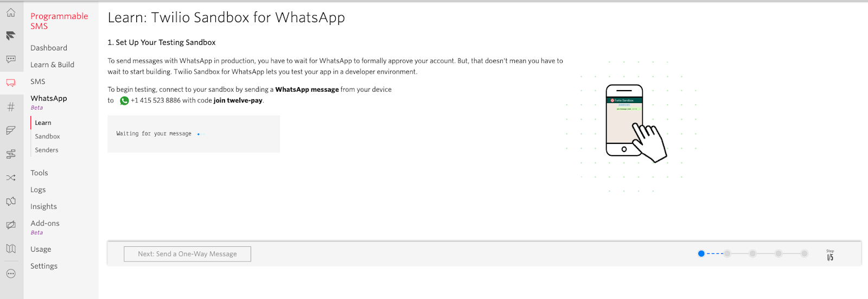
Task: Open the hash Phone Numbers icon
Action: tap(11, 107)
